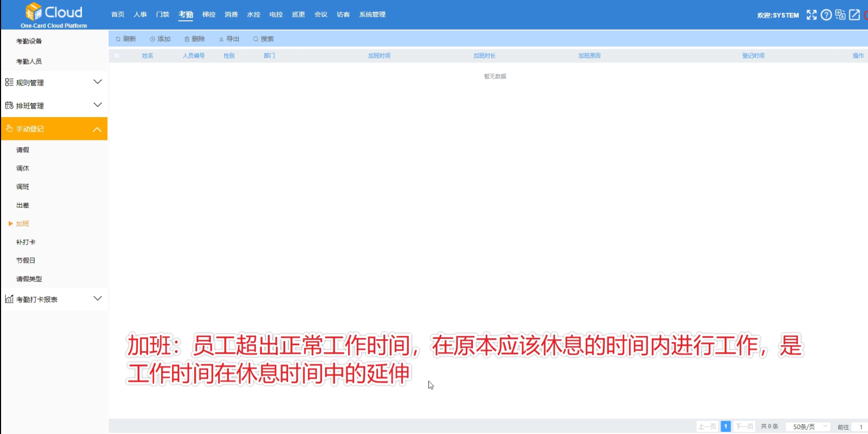Open 补打卡 under 手动登记
Image resolution: width=868 pixels, height=434 pixels.
(26, 242)
